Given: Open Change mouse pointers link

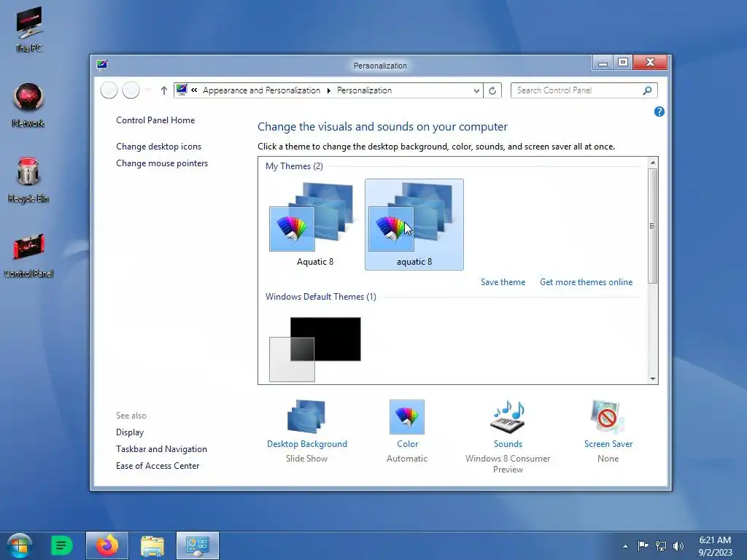Looking at the screenshot, I should (x=162, y=163).
